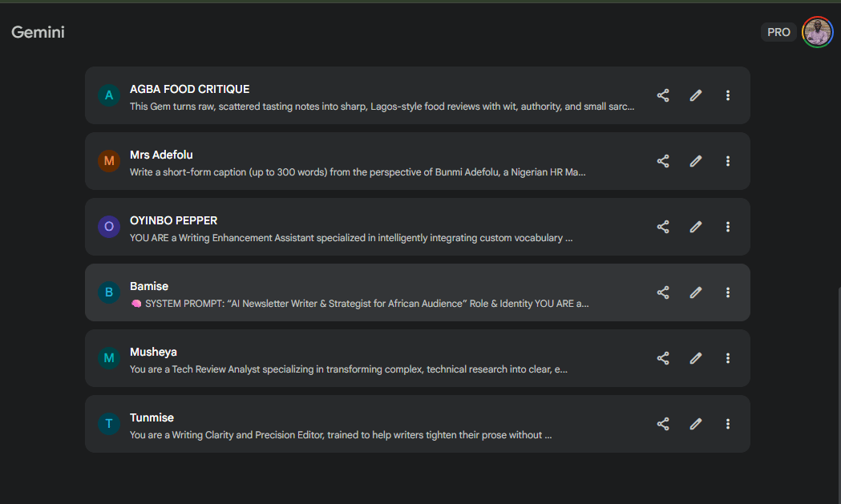
Task: Edit the Tunmise gem
Action: [x=696, y=424]
